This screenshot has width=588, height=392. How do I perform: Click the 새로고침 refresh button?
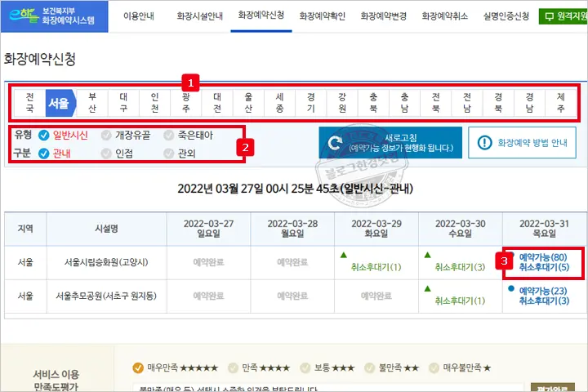(x=390, y=143)
